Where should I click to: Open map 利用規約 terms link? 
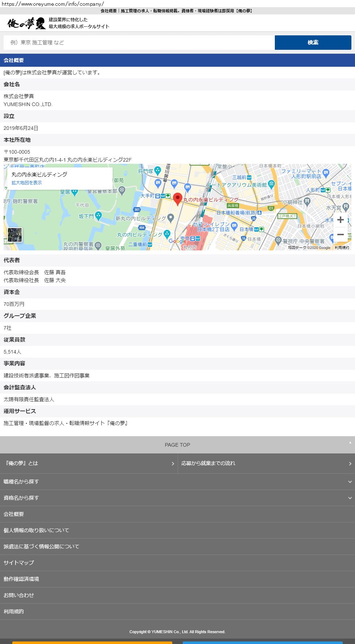click(342, 248)
